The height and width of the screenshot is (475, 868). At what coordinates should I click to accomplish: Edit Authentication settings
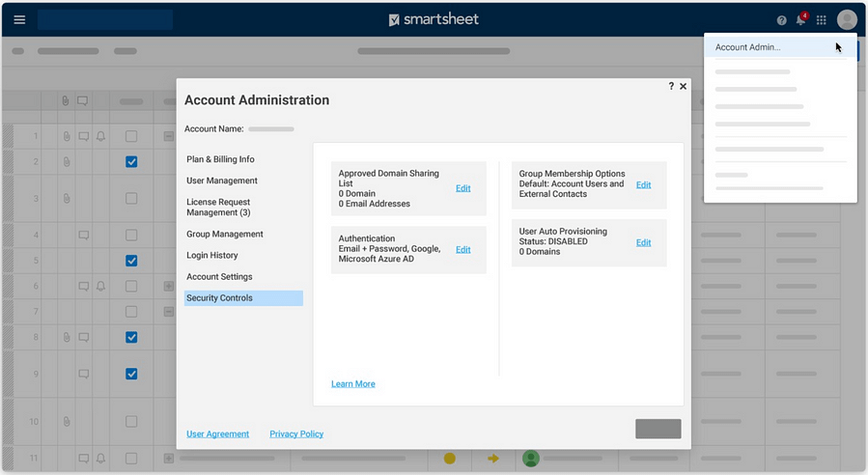462,250
